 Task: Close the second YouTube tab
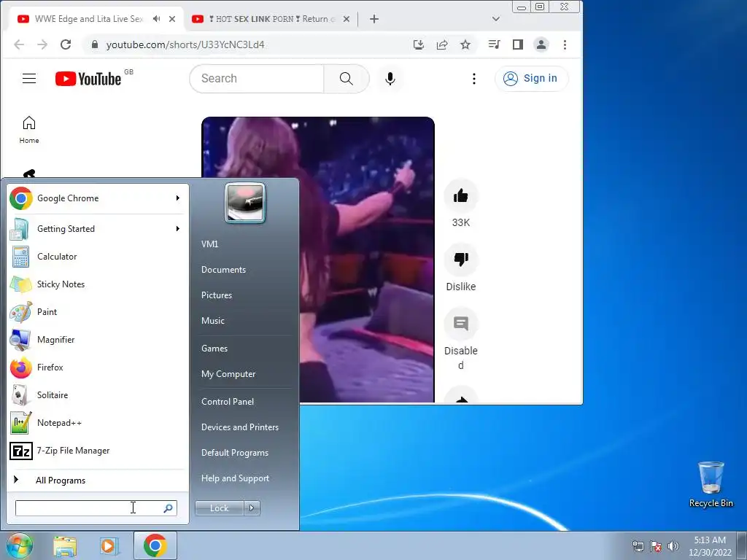click(x=347, y=19)
